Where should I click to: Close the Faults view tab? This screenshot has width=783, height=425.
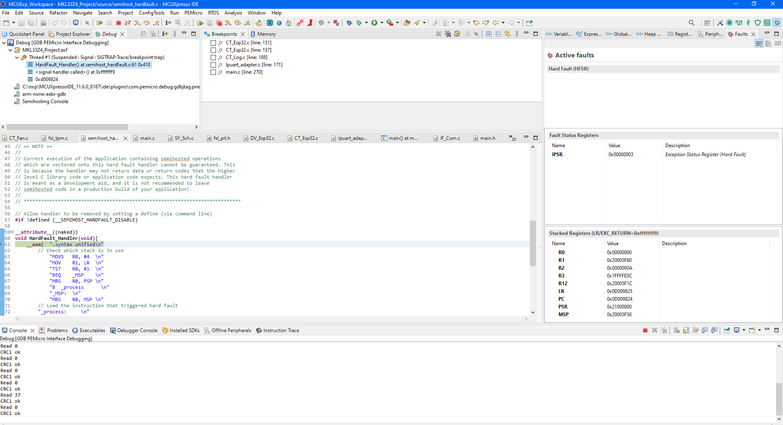[x=754, y=34]
